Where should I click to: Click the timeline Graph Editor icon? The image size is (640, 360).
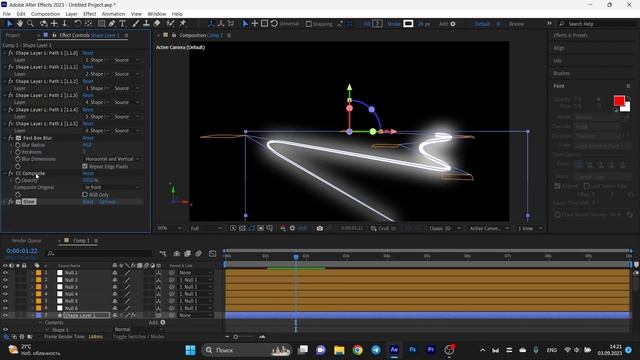[x=213, y=253]
